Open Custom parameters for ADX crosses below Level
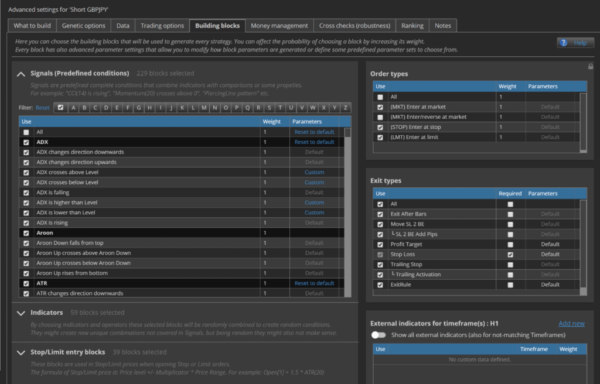The height and width of the screenshot is (384, 600). click(x=314, y=182)
